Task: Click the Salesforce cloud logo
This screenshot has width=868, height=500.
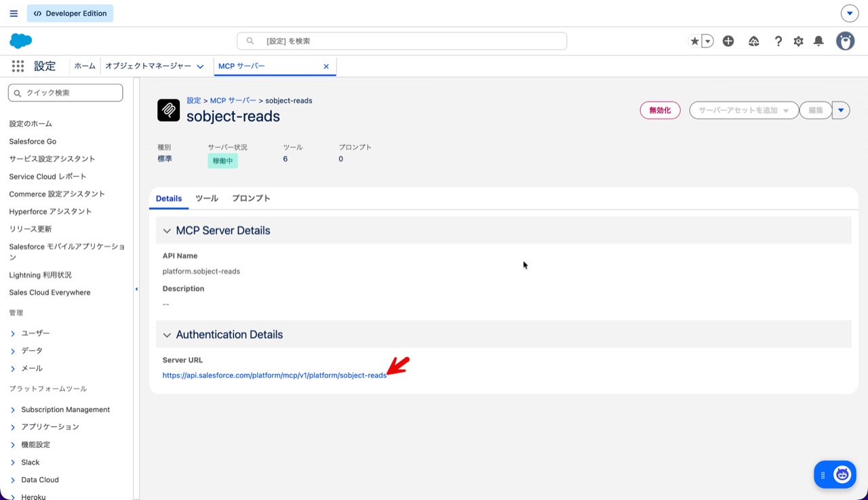Action: 21,41
